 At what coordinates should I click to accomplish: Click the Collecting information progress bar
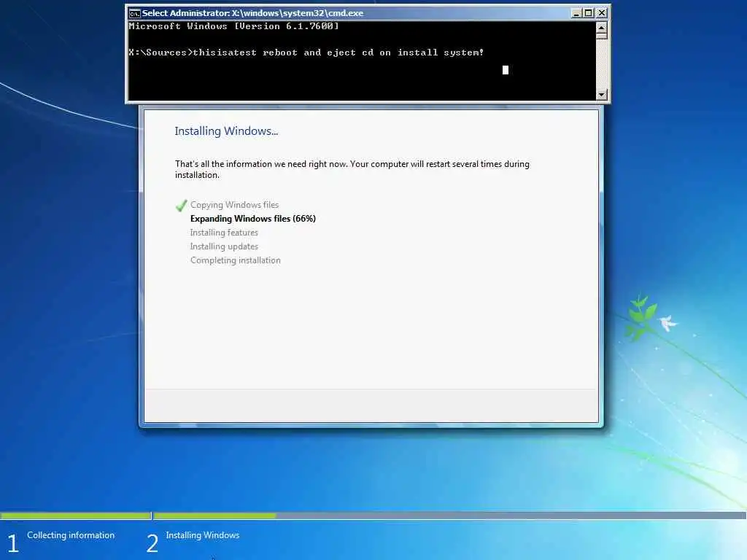pos(76,516)
